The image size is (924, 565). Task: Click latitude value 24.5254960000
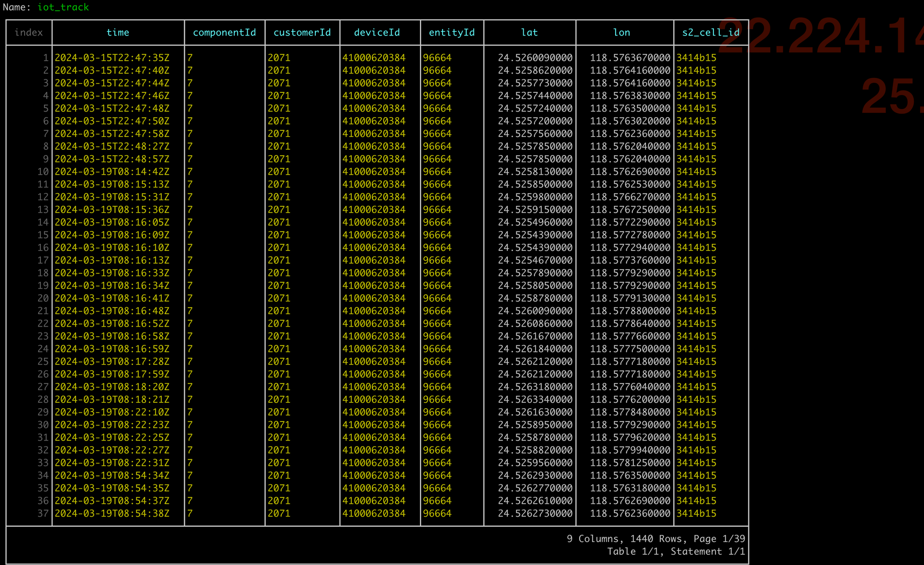pos(535,222)
